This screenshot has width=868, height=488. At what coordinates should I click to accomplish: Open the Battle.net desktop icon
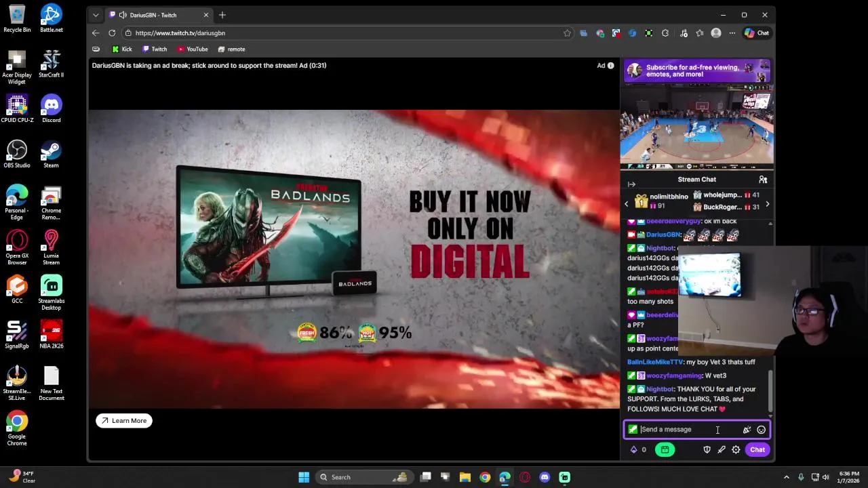tap(51, 18)
